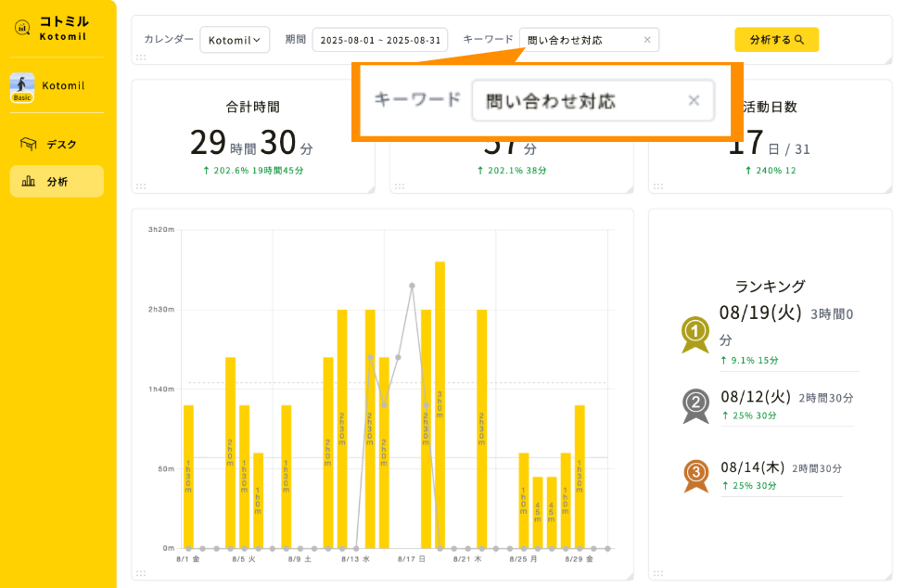The image size is (905, 588).
Task: Click the 合計時間 heading
Action: (x=253, y=107)
